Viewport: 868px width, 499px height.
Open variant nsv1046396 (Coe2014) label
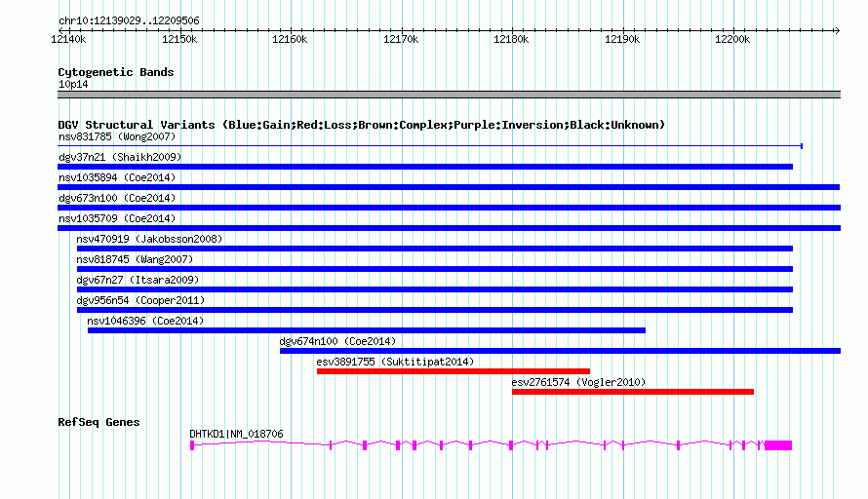[x=145, y=321]
